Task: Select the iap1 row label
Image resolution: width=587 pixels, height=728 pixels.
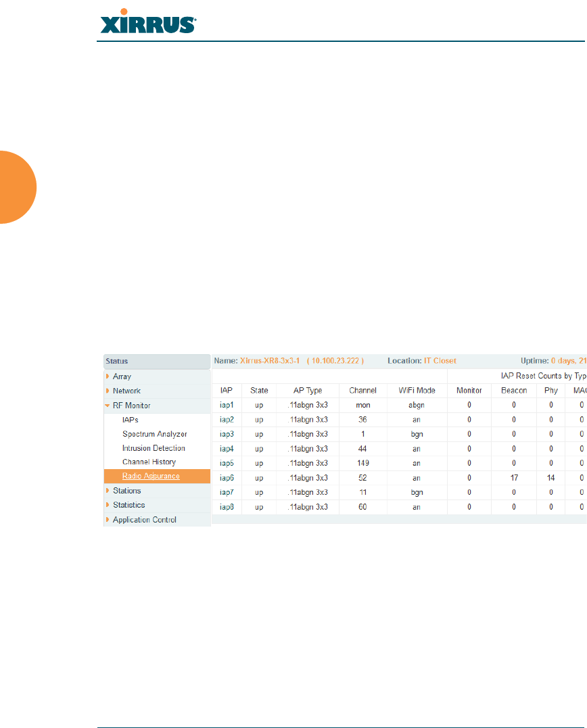Action: pos(227,405)
